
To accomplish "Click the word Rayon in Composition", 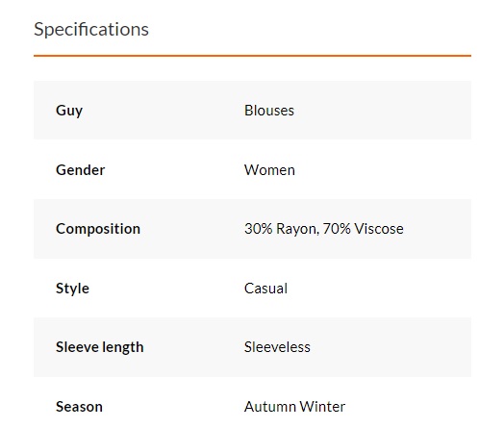I will (x=297, y=230).
